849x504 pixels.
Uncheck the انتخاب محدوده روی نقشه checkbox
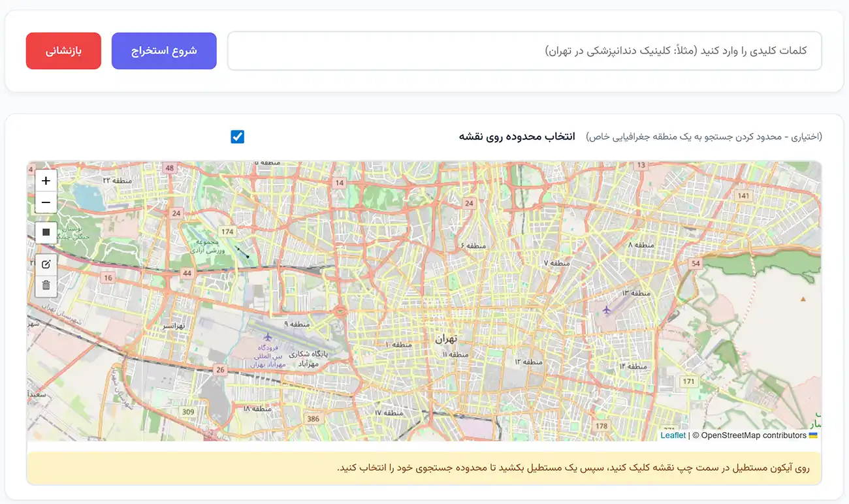238,137
